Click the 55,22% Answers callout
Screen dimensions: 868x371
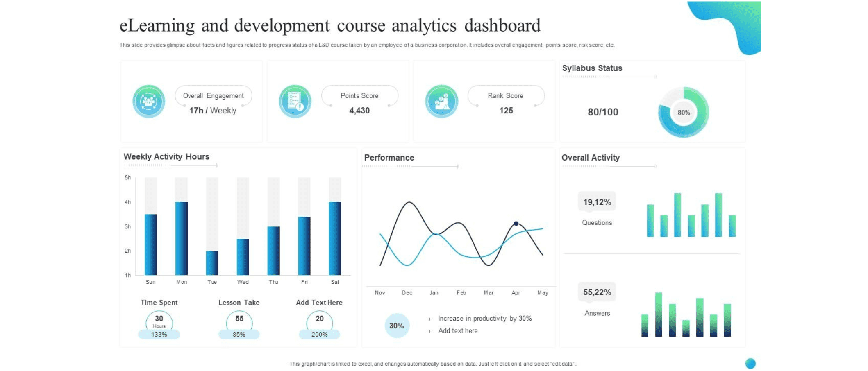(597, 292)
